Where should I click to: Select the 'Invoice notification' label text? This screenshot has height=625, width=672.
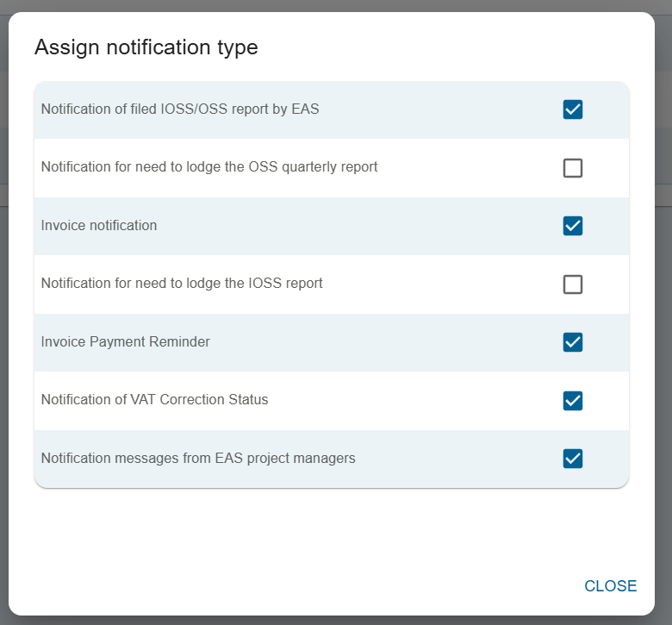tap(99, 226)
